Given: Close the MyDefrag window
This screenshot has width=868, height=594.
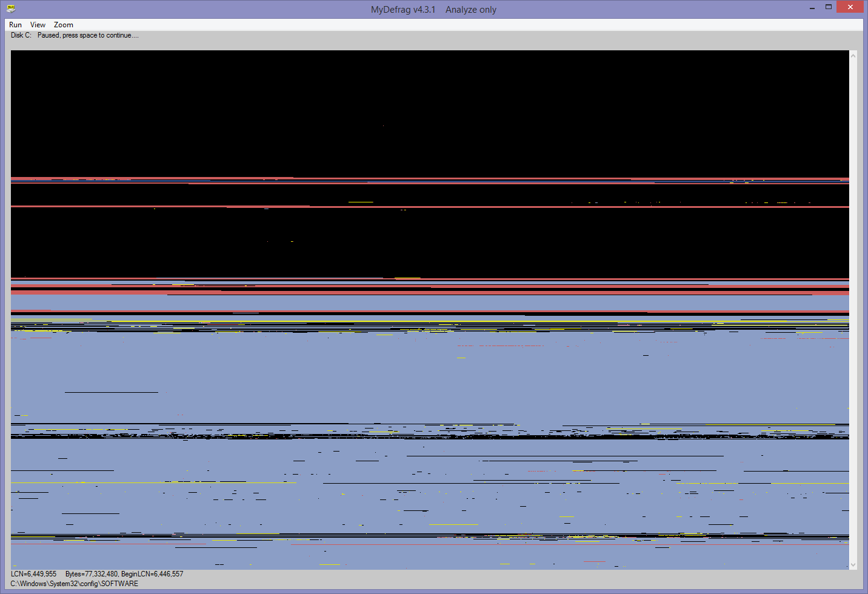Looking at the screenshot, I should pos(850,7).
